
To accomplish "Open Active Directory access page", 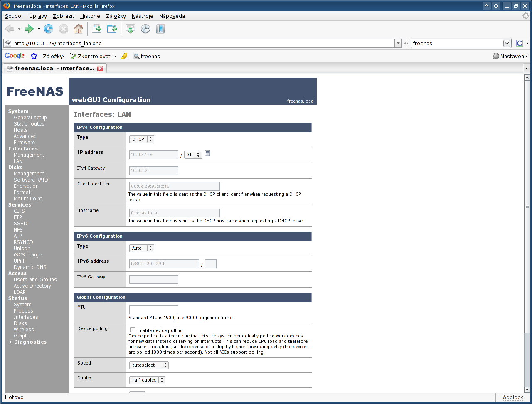I will point(32,286).
